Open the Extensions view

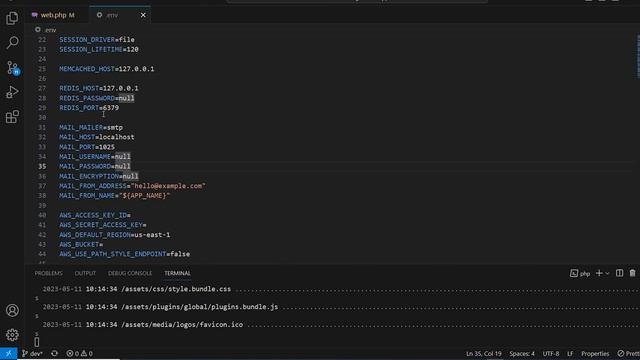pos(12,117)
